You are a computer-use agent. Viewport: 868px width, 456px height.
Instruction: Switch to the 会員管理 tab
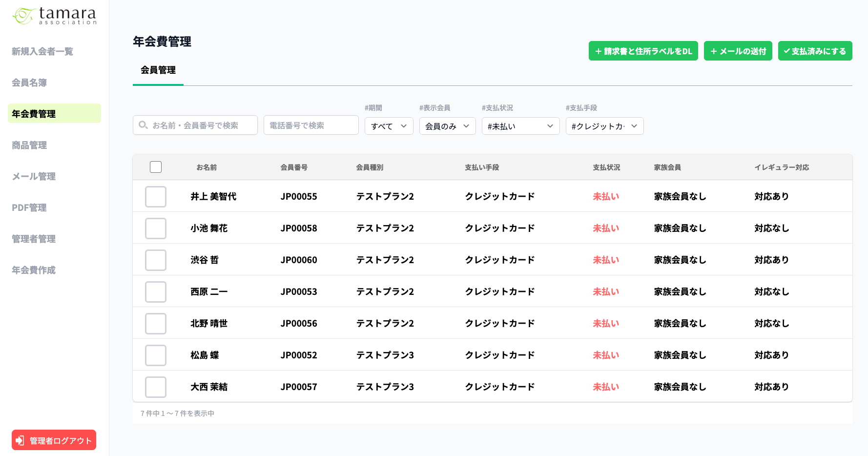pyautogui.click(x=158, y=70)
